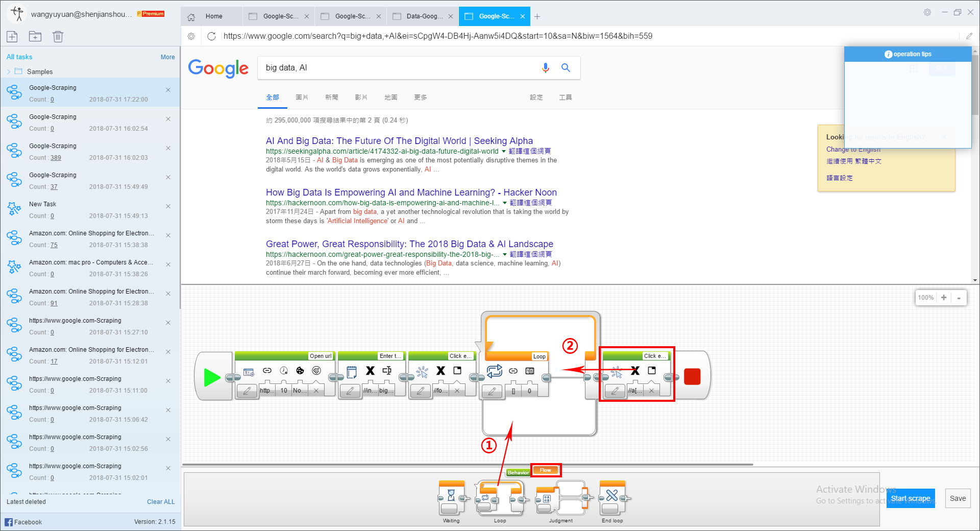Click the cursor-click icon in first Click element block
Screen dimensions: 980x531
click(422, 371)
